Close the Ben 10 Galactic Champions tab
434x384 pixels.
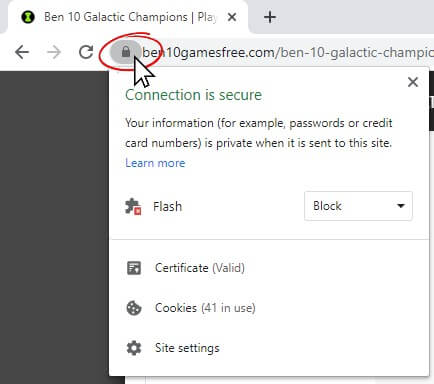[232, 17]
